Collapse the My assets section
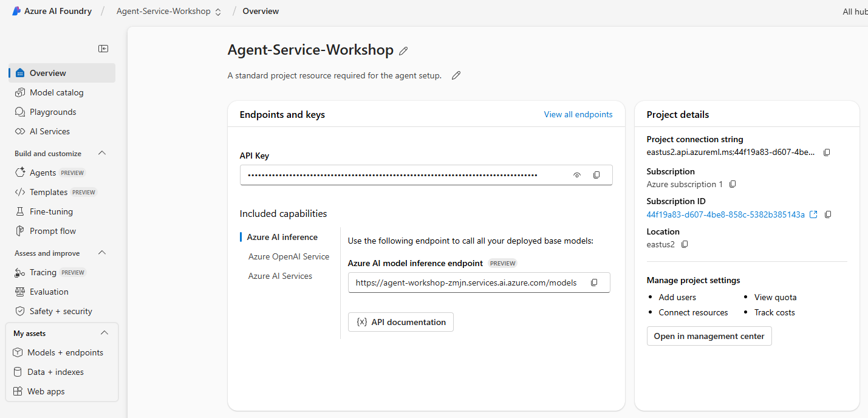Viewport: 868px width, 418px height. coord(104,333)
